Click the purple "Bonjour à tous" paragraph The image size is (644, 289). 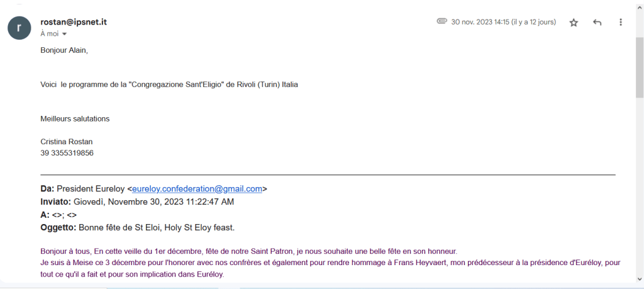tap(248, 251)
